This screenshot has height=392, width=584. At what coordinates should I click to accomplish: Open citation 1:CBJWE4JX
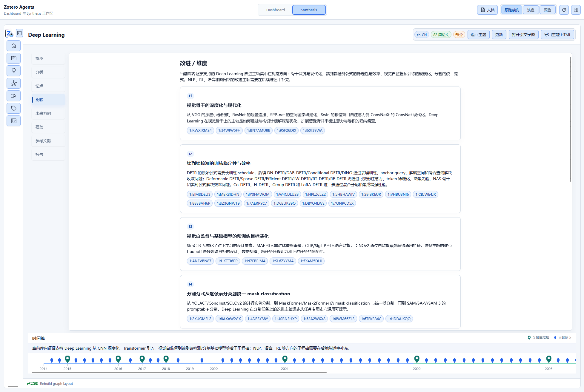(426, 194)
